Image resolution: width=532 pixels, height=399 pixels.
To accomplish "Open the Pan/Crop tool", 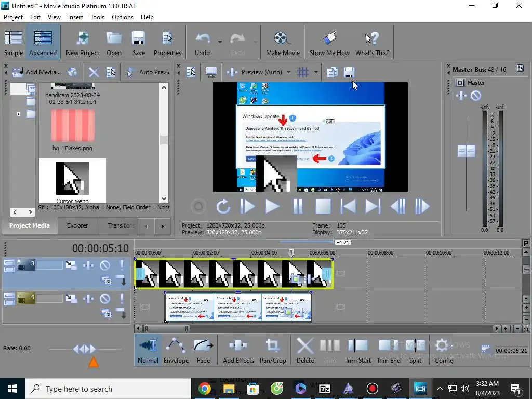I will [273, 350].
